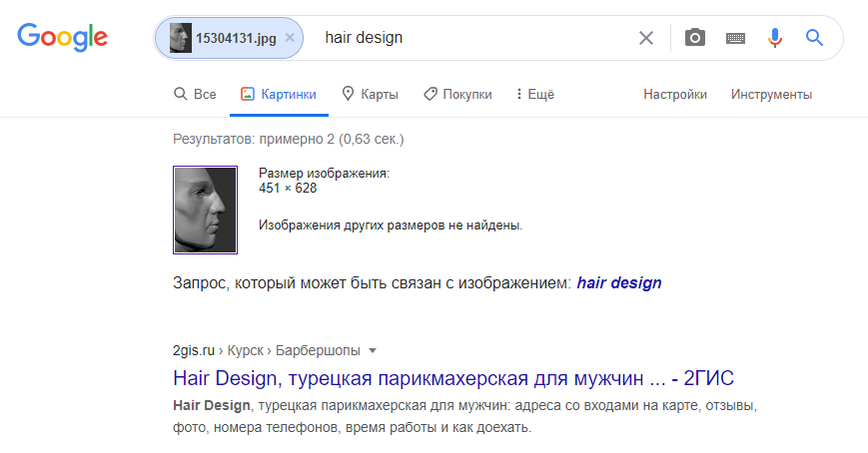This screenshot has height=453, width=868.
Task: Search by image with camera icon
Action: pyautogui.click(x=695, y=38)
